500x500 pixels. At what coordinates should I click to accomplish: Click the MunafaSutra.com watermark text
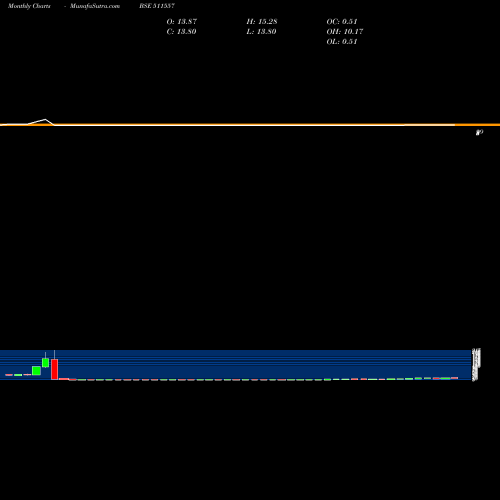pos(95,6)
